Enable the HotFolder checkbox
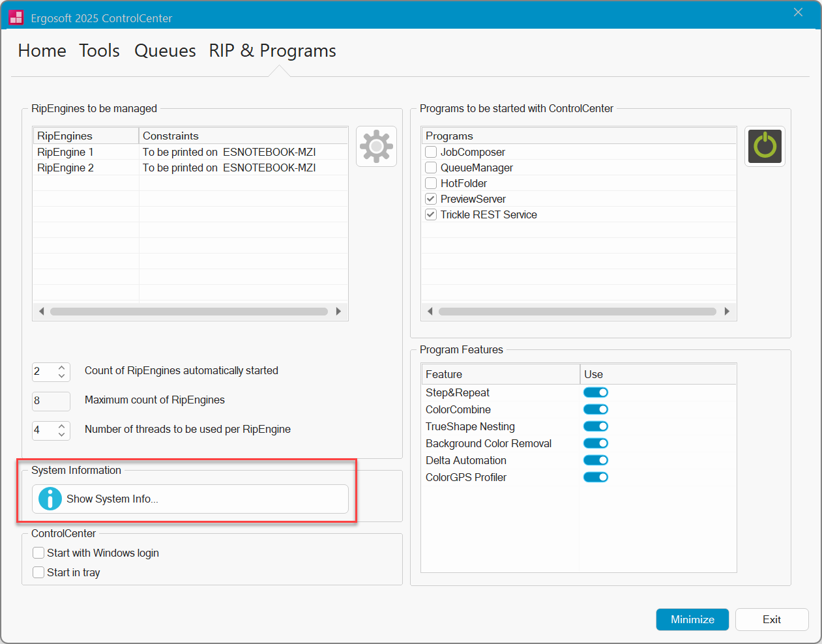This screenshot has height=644, width=822. click(431, 183)
